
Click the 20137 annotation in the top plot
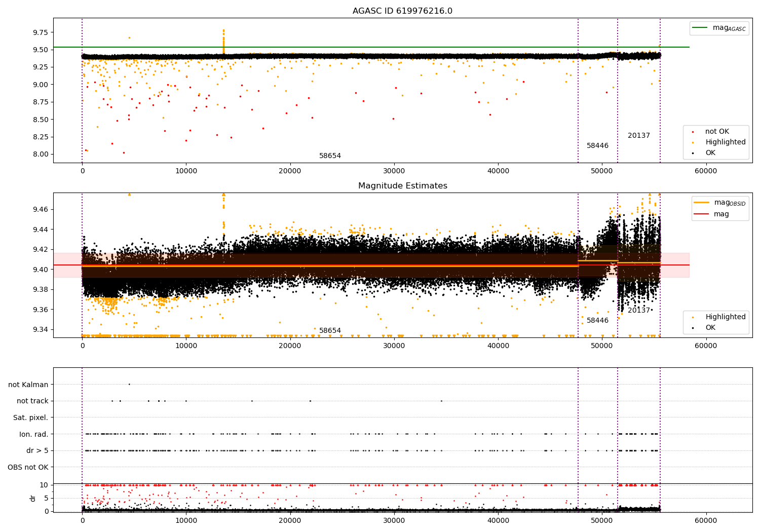638,136
